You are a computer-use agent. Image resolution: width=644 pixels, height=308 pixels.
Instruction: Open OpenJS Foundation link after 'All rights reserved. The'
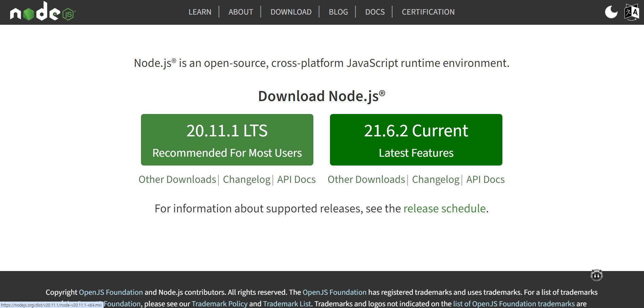(x=334, y=292)
